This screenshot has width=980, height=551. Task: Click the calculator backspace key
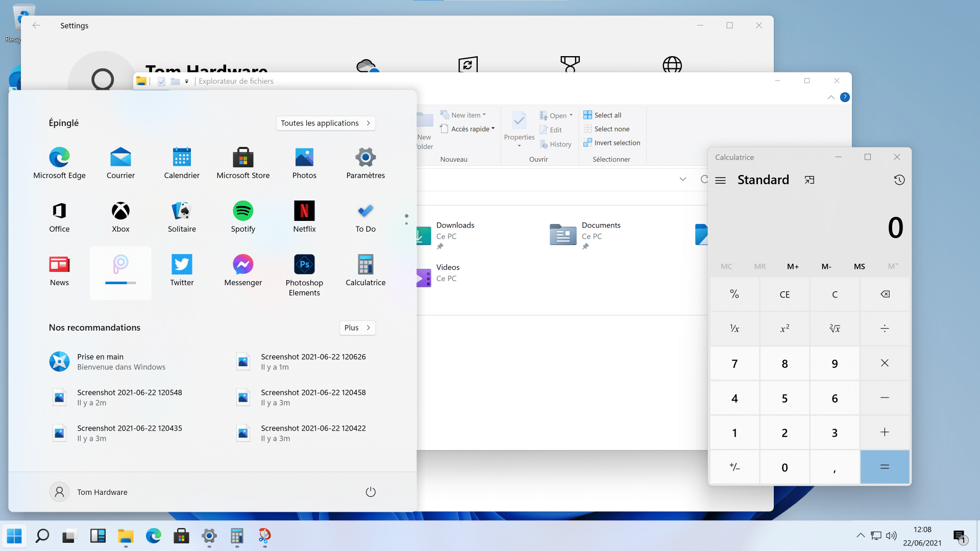[885, 294]
